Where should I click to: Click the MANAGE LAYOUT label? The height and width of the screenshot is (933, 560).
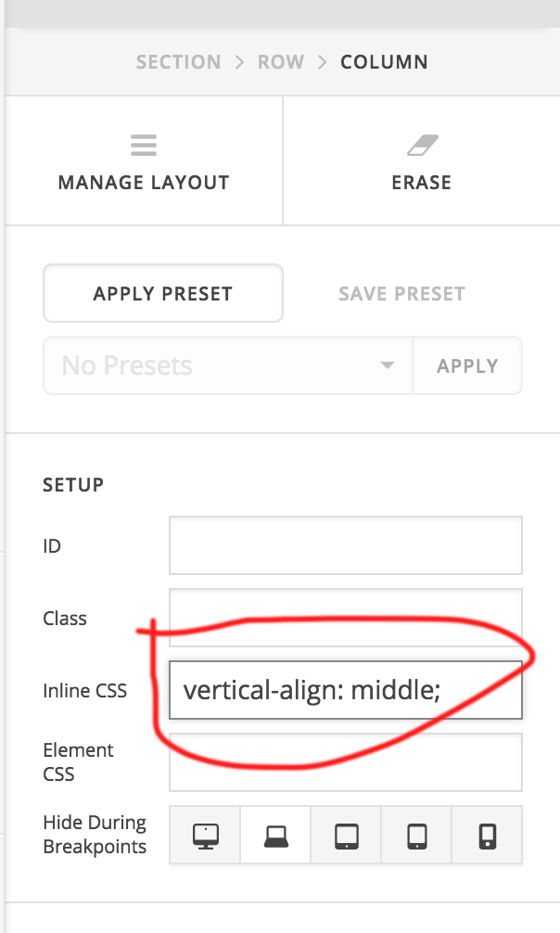pos(144,182)
